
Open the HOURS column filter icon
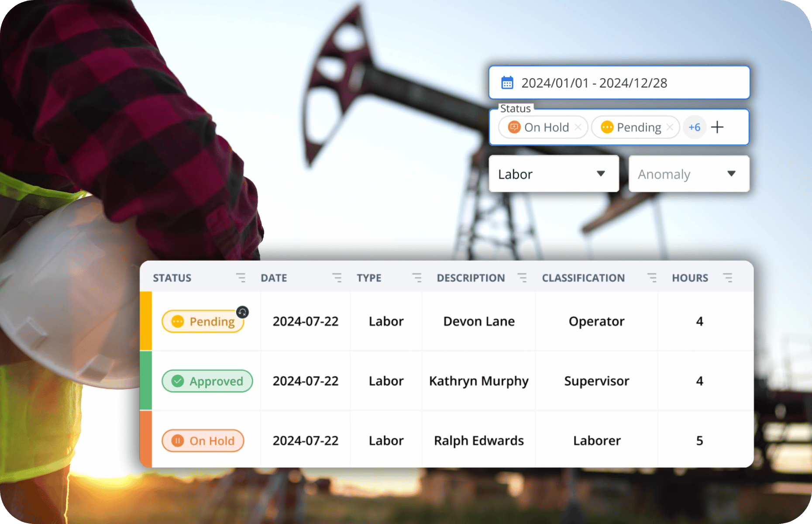[x=728, y=278]
